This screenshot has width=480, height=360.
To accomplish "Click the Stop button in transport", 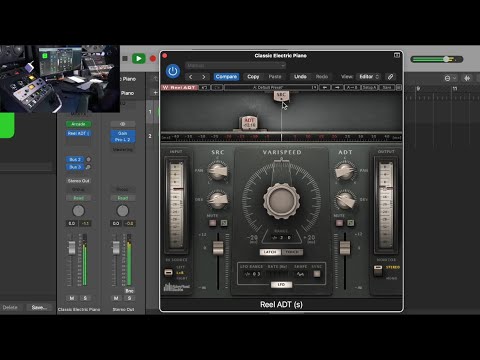I will click(x=125, y=59).
